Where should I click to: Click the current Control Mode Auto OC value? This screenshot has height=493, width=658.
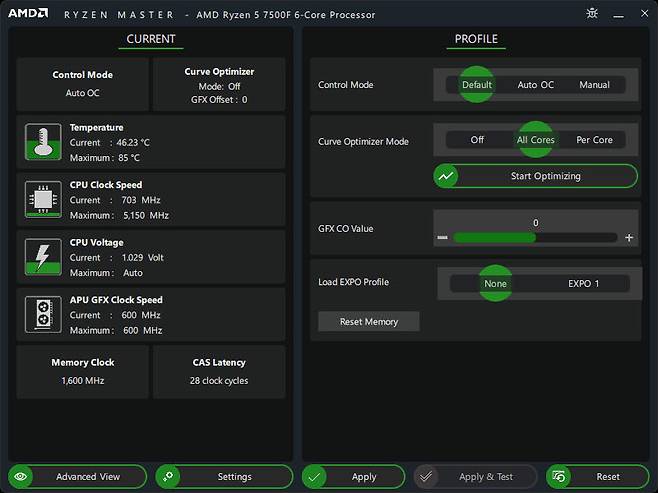point(82,93)
